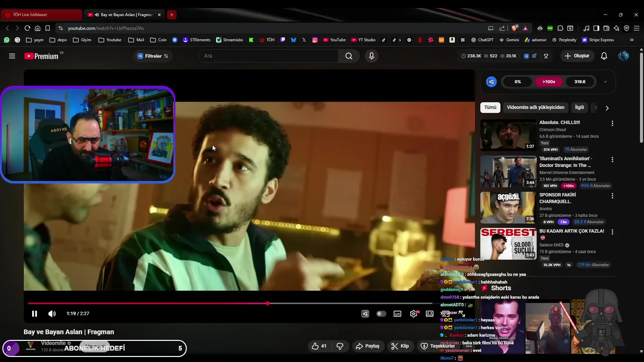Switch to the TÖH Link İstihbarat tab
This screenshot has height=362, width=644.
(x=42, y=15)
